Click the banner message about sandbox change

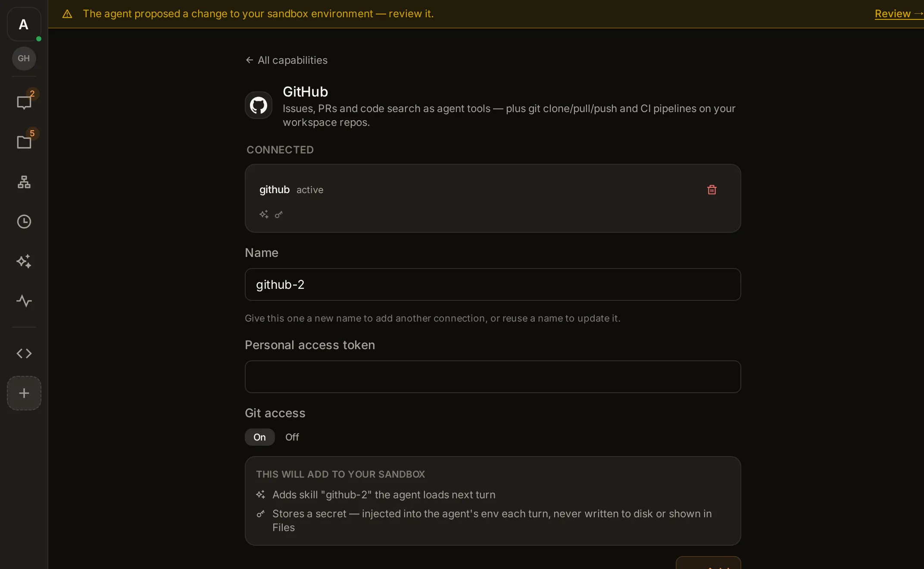[x=258, y=14]
